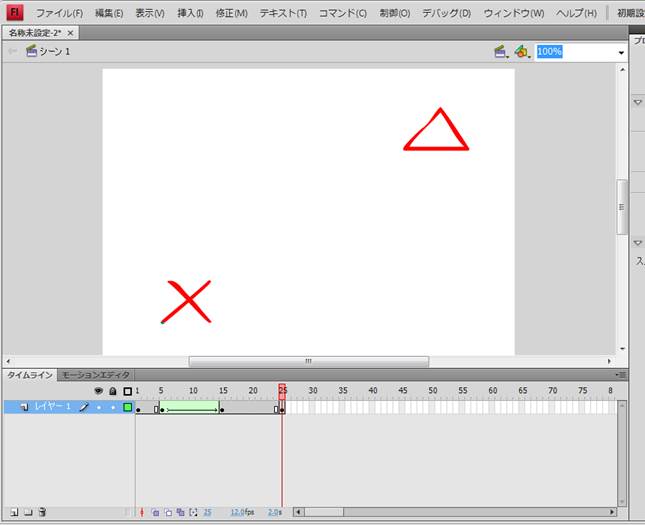Enable the Onion Skin button
Screen dimensions: 645x525
[155, 512]
